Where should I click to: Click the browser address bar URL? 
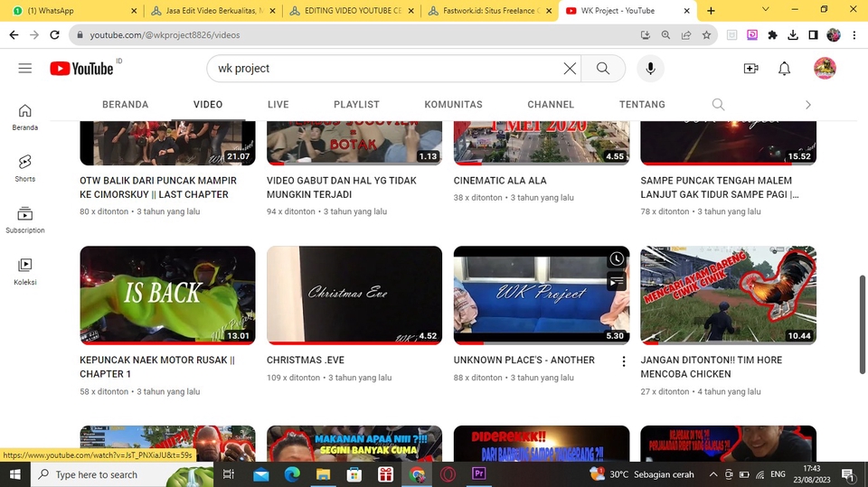tap(165, 35)
